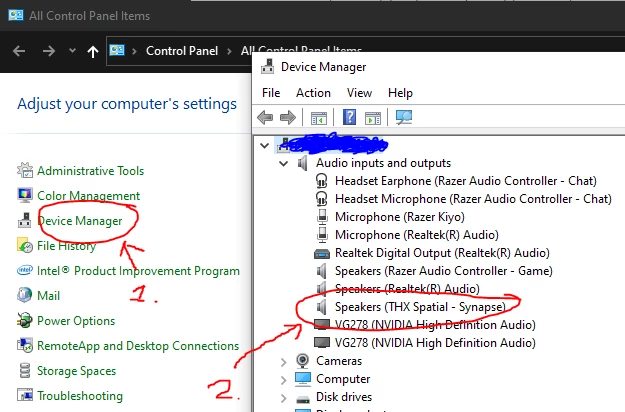Expand the Computer category
Screen dimensions: 625x412
point(283,380)
